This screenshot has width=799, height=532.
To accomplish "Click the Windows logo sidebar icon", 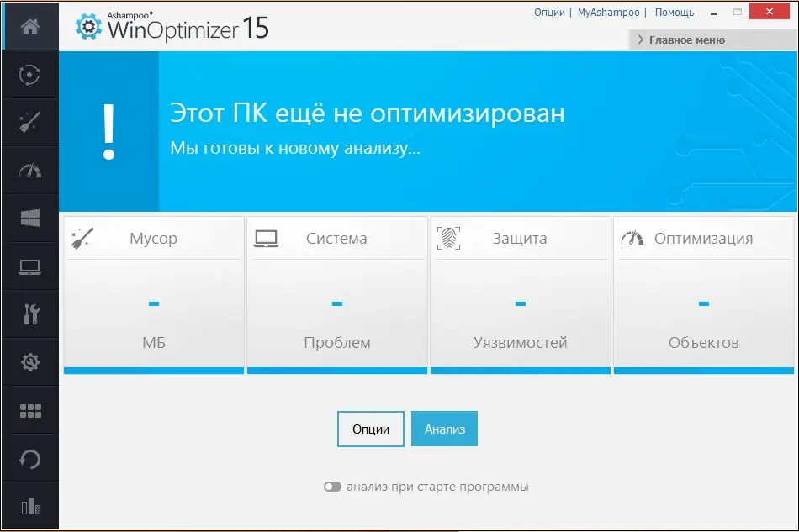I will [29, 218].
